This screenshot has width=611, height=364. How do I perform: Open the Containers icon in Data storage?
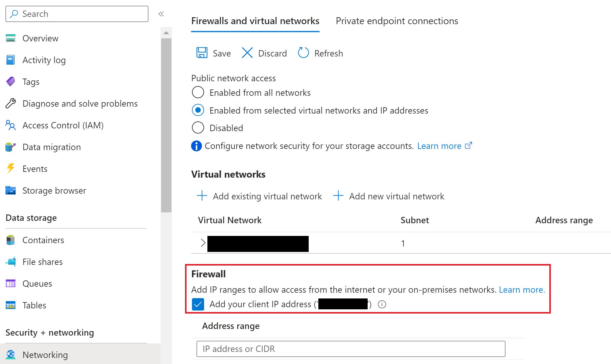(11, 240)
